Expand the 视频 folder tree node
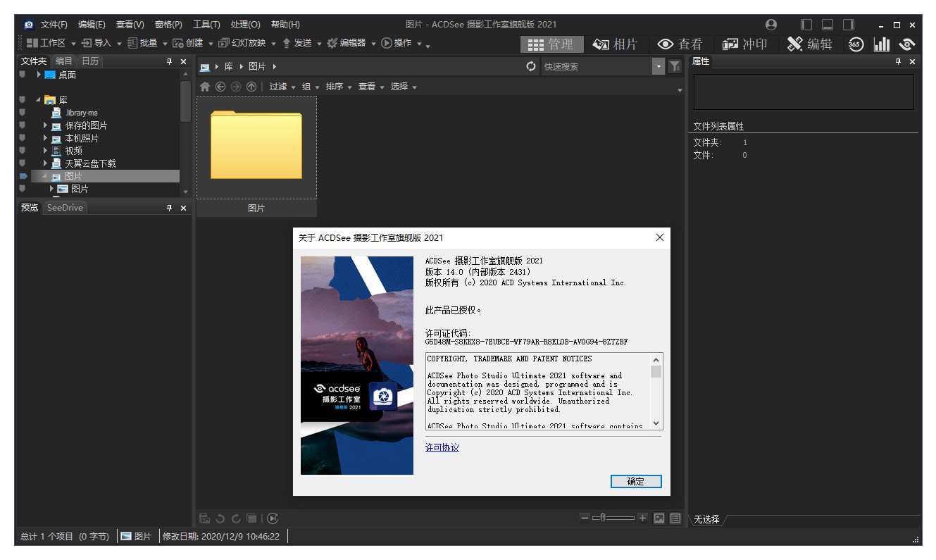The image size is (936, 560). click(x=44, y=150)
